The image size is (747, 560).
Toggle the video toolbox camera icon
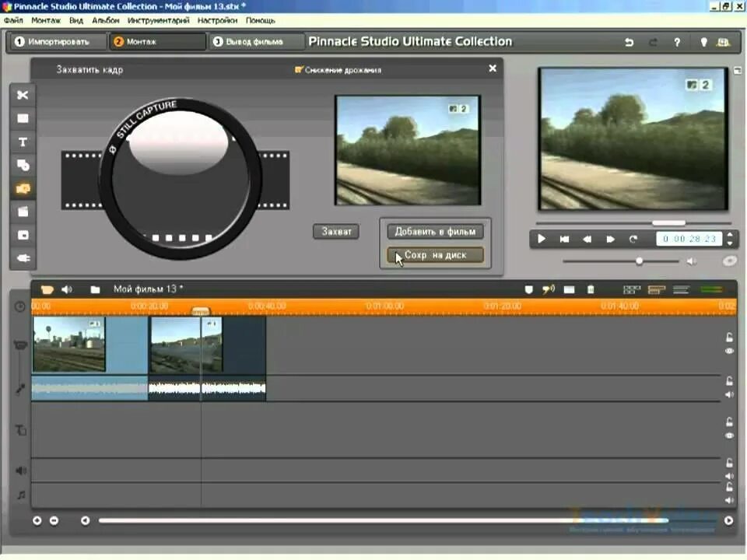pos(47,289)
